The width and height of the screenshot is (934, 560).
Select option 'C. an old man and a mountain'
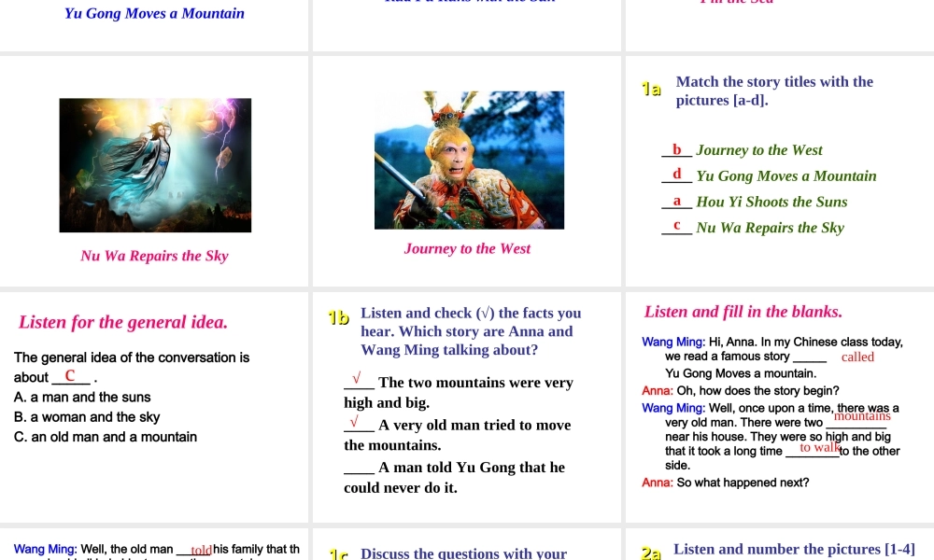tap(106, 437)
